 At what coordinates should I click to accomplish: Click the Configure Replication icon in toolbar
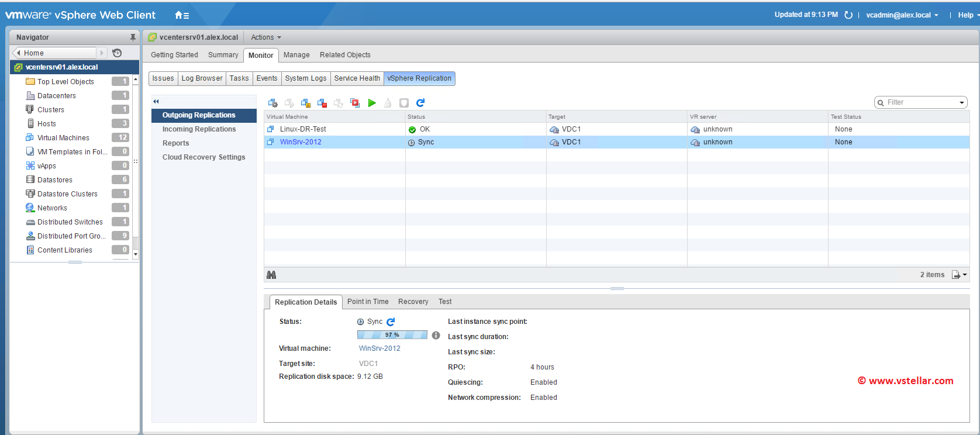[272, 103]
